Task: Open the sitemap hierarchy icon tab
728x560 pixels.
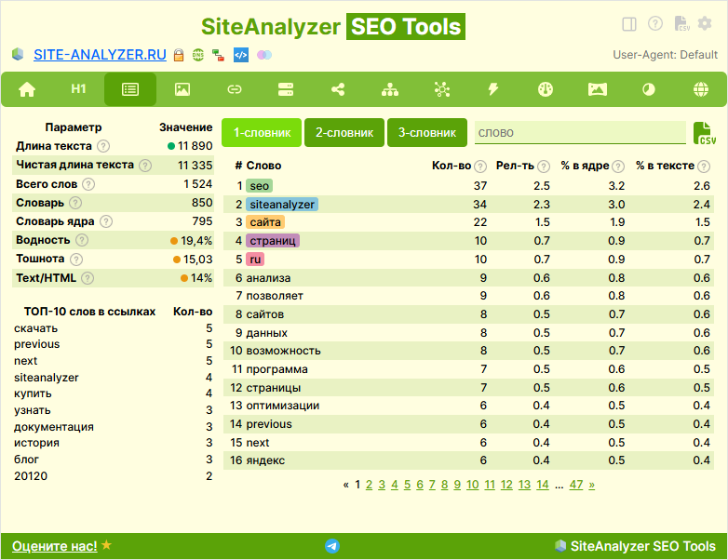Action: pyautogui.click(x=390, y=89)
